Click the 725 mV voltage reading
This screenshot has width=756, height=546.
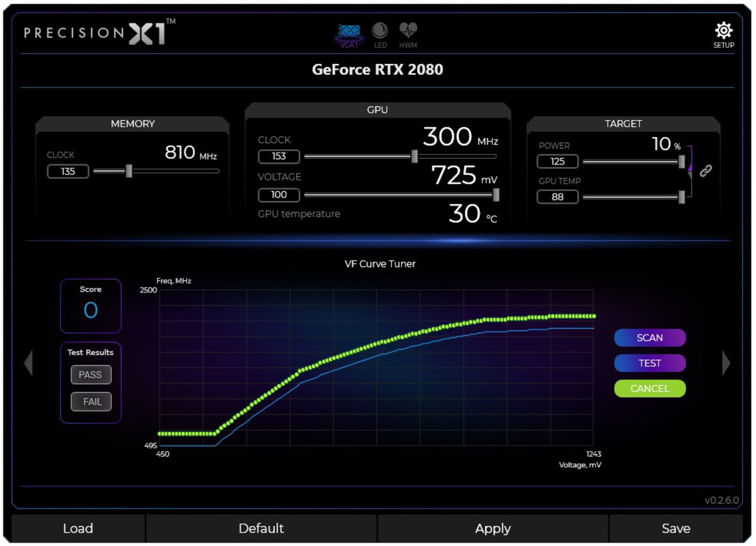pyautogui.click(x=464, y=175)
